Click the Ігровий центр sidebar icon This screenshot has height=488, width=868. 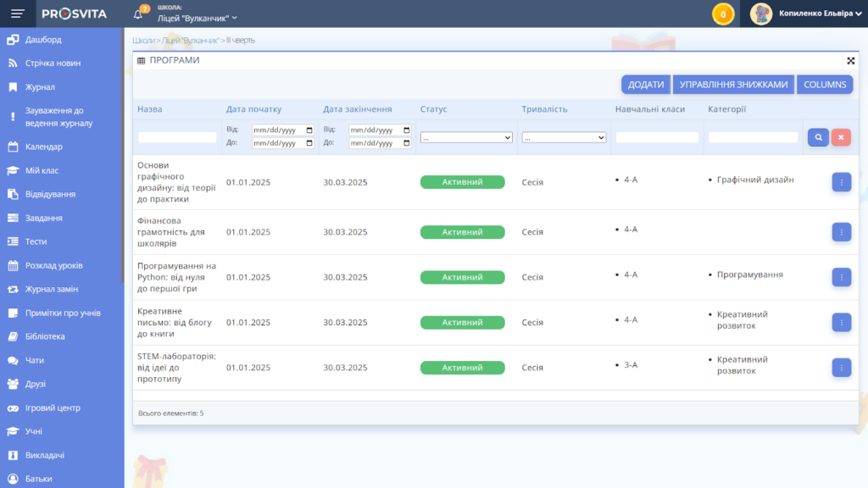[x=12, y=408]
